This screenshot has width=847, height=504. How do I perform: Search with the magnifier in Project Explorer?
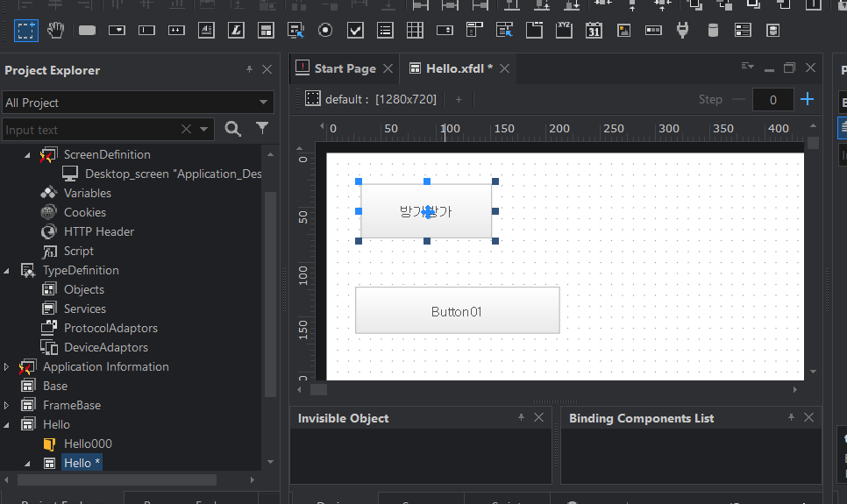tap(233, 129)
